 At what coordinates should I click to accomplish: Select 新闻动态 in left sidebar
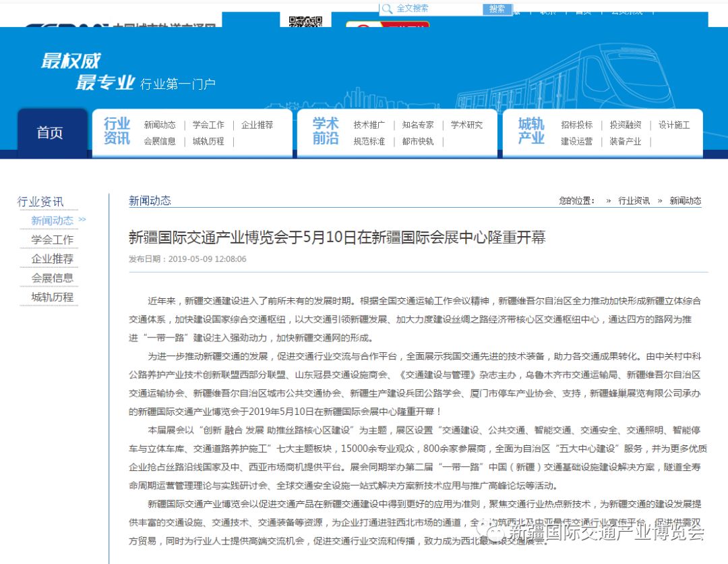(53, 221)
